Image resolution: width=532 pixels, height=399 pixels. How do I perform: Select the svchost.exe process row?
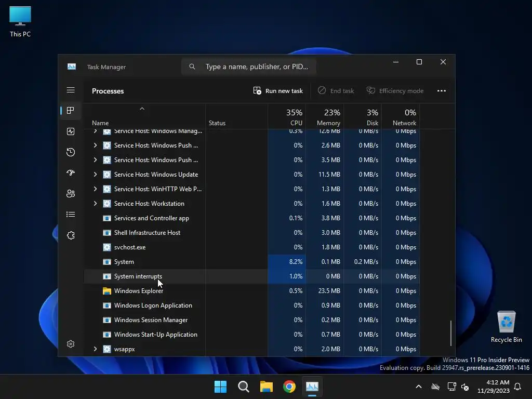pos(252,247)
